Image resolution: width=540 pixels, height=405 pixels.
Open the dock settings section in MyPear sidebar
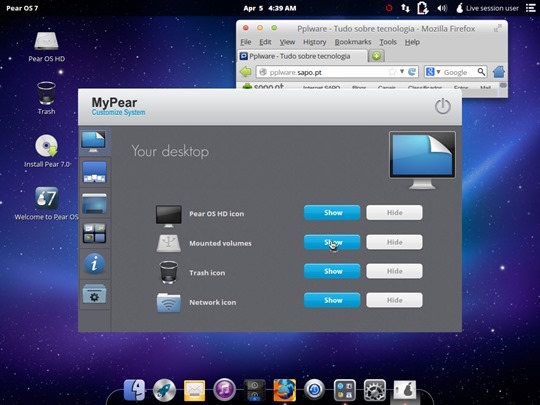tap(94, 172)
